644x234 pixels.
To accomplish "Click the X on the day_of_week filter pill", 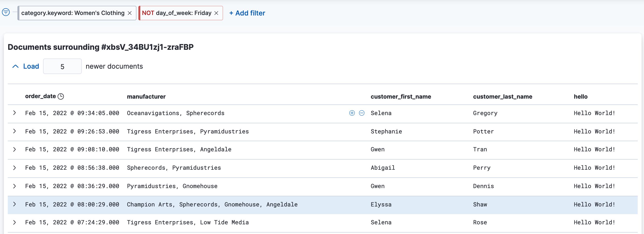I will (x=216, y=13).
